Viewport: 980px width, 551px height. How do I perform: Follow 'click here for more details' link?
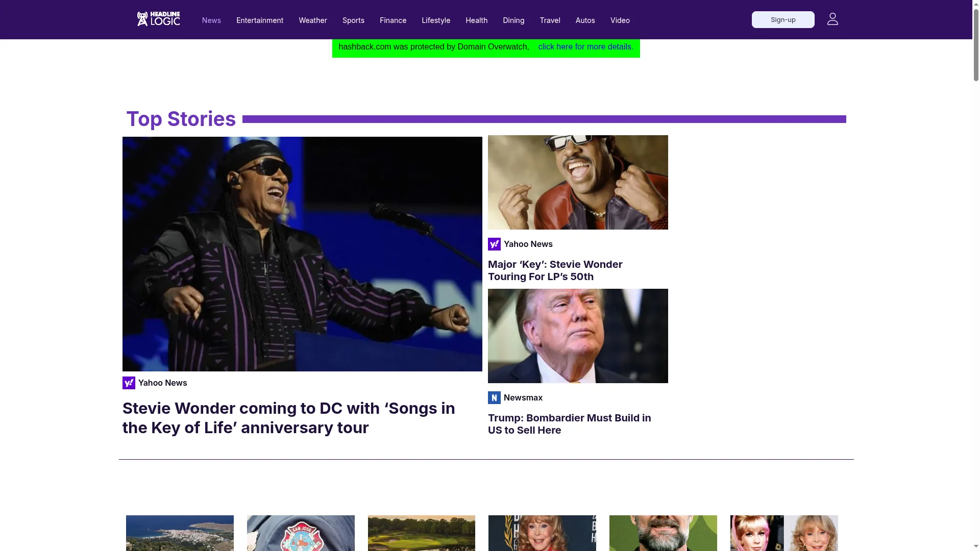pos(585,47)
